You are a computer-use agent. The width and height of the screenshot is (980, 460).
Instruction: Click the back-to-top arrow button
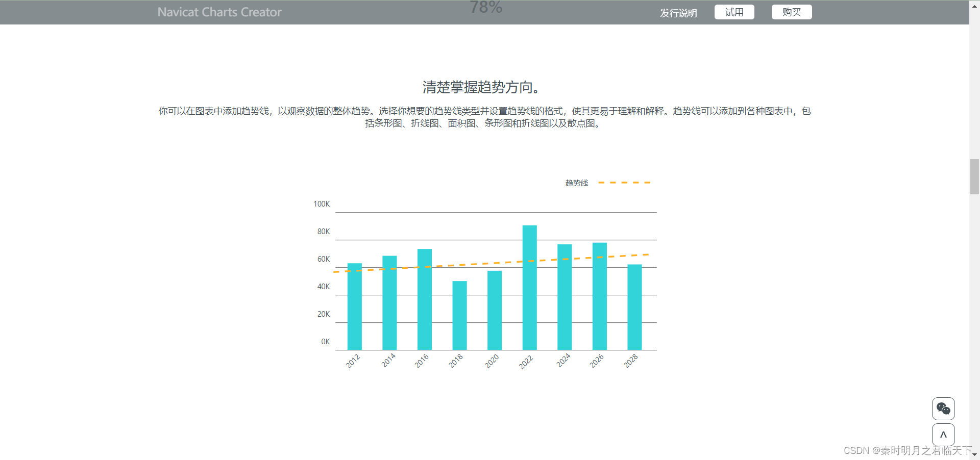943,435
